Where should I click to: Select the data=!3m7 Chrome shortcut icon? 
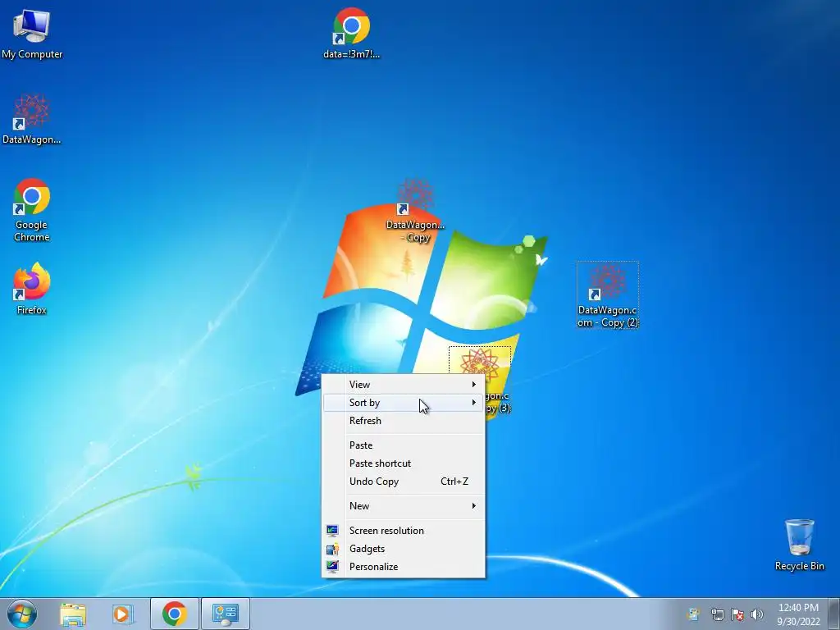point(351,33)
